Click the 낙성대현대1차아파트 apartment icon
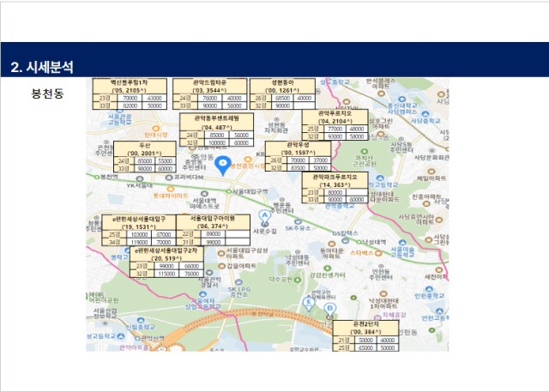The width and height of the screenshot is (549, 392). 383,293
